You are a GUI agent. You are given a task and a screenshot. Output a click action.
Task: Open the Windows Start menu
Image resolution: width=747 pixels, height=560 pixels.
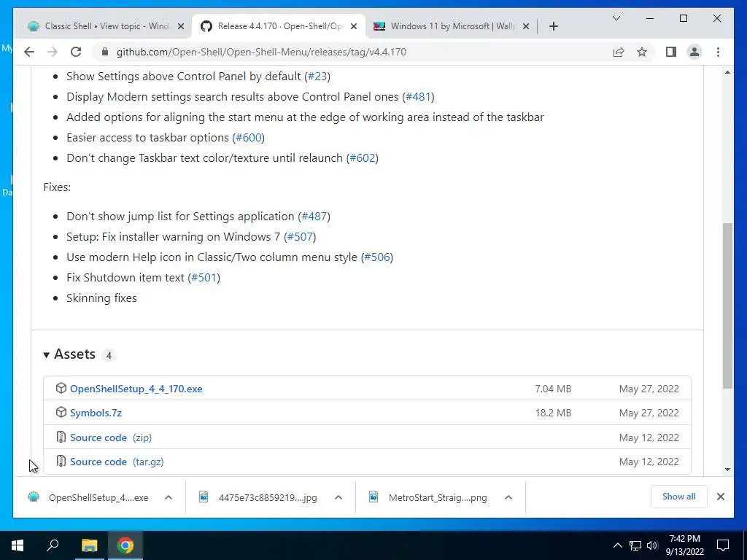[x=18, y=545]
